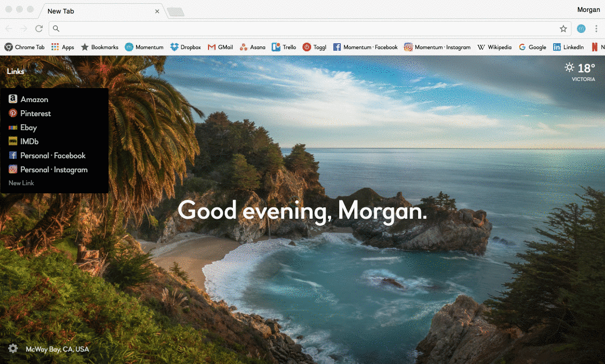Open the Chrome three-dot menu
Image resolution: width=605 pixels, height=364 pixels.
596,29
